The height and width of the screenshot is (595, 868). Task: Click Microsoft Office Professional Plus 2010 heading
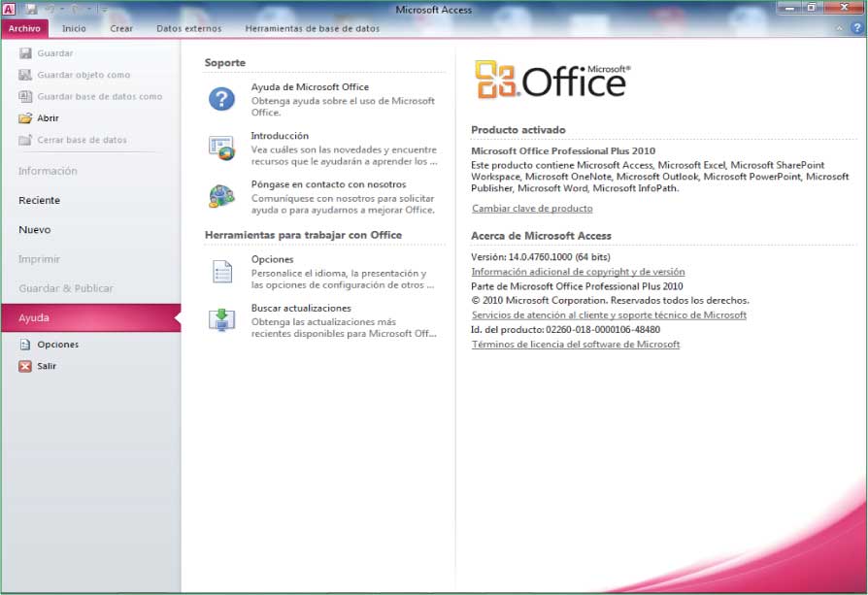point(563,150)
